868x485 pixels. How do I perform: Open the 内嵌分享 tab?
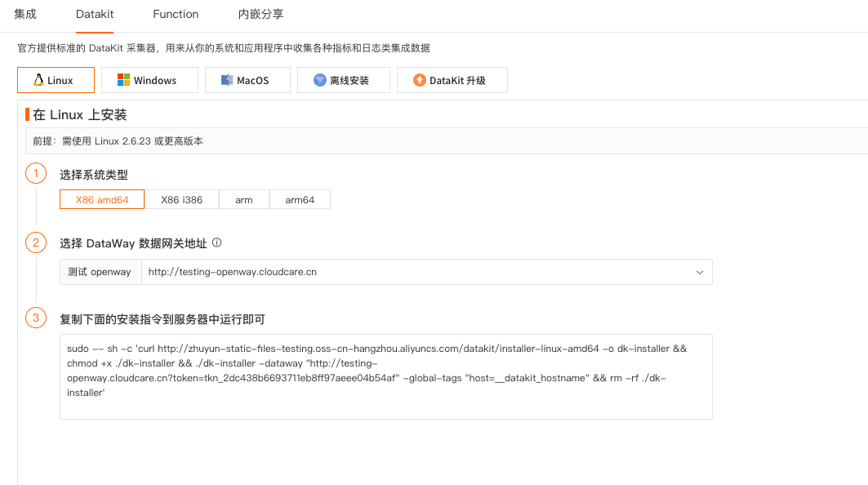click(260, 15)
